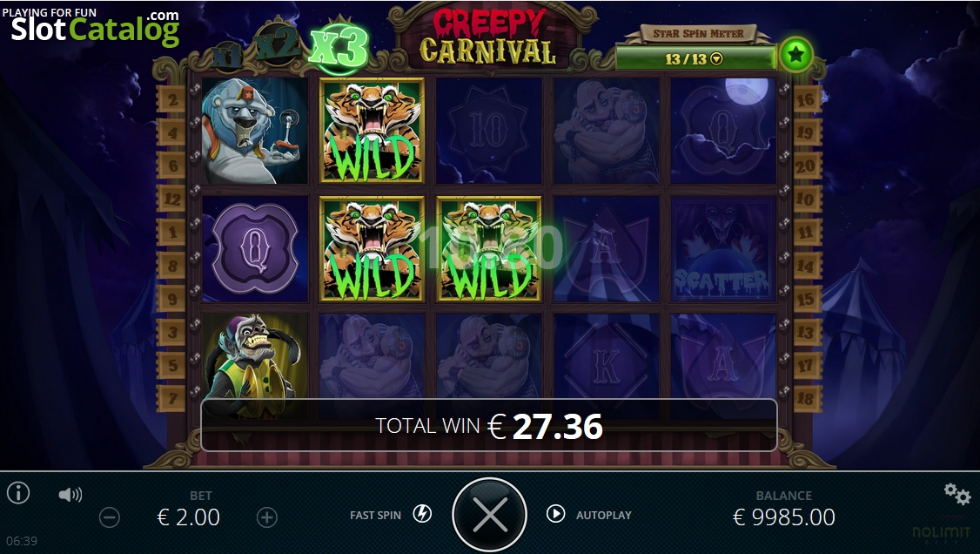Click the SlotCatalog.com logo
The height and width of the screenshot is (554, 980).
point(95,28)
